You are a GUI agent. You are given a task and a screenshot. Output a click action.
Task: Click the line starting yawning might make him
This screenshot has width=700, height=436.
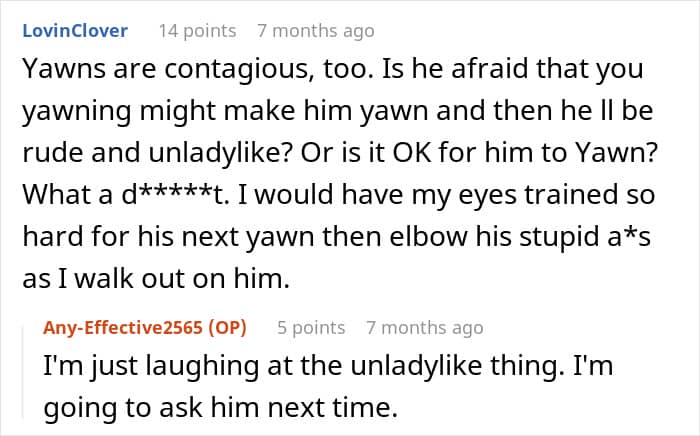[x=338, y=111]
